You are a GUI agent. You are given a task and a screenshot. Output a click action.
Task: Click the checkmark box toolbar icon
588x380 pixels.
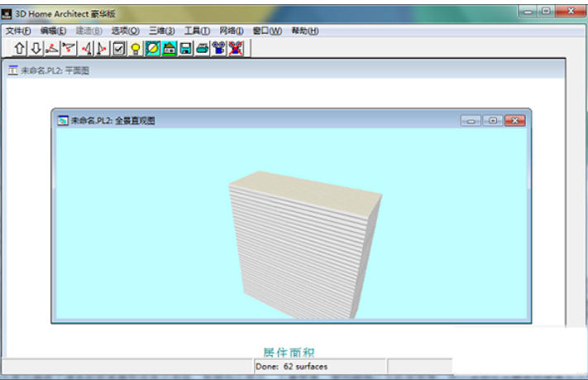click(x=119, y=48)
